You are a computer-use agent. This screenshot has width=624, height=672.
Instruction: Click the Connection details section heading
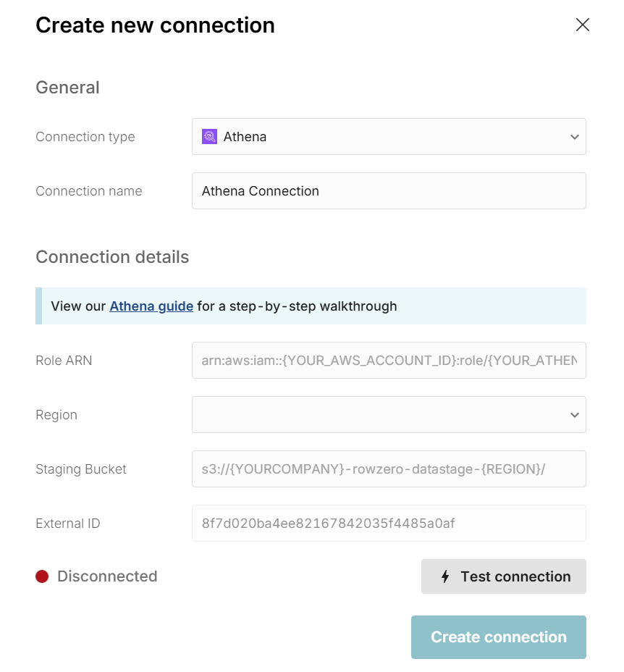(111, 256)
